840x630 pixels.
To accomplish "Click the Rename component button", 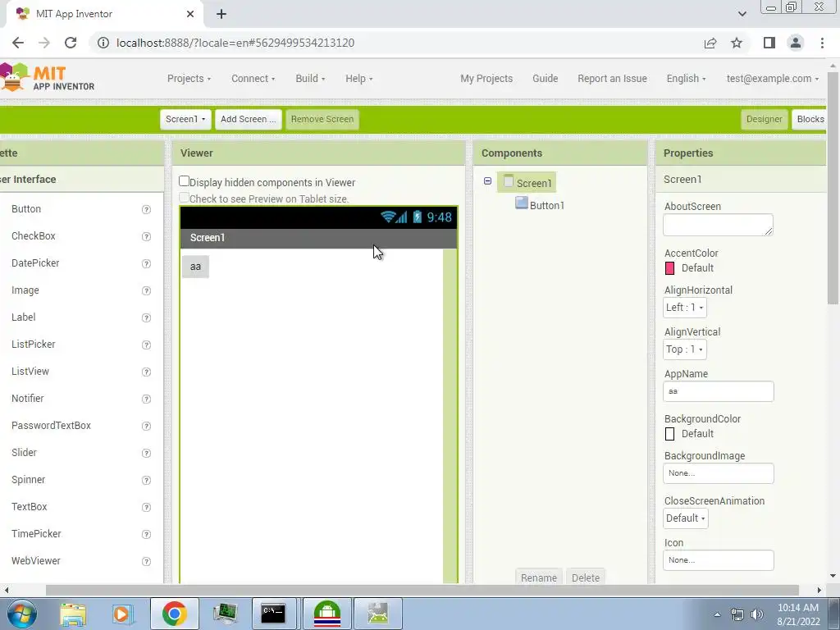I will [538, 577].
